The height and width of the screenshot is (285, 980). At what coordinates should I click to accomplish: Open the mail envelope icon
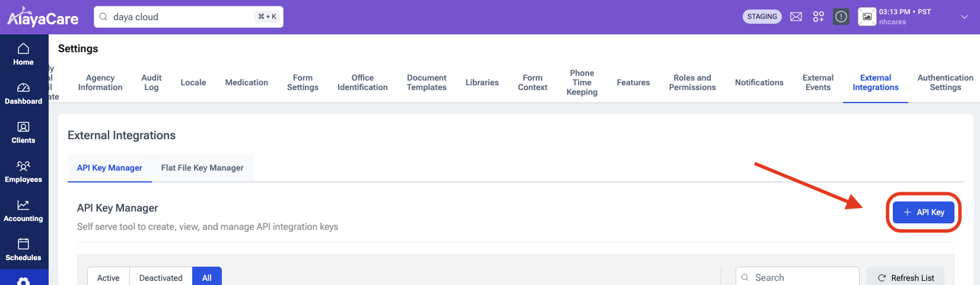point(796,17)
